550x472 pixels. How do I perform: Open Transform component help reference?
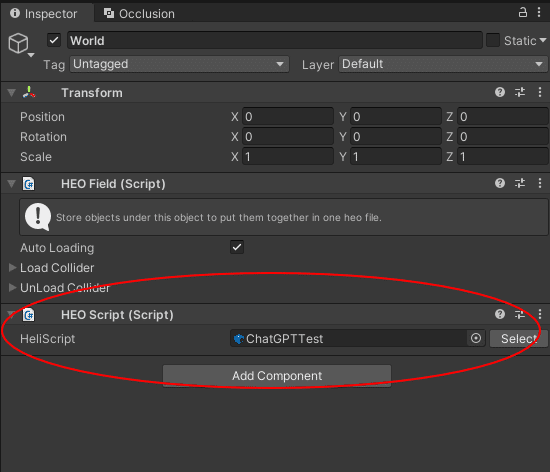[x=500, y=92]
